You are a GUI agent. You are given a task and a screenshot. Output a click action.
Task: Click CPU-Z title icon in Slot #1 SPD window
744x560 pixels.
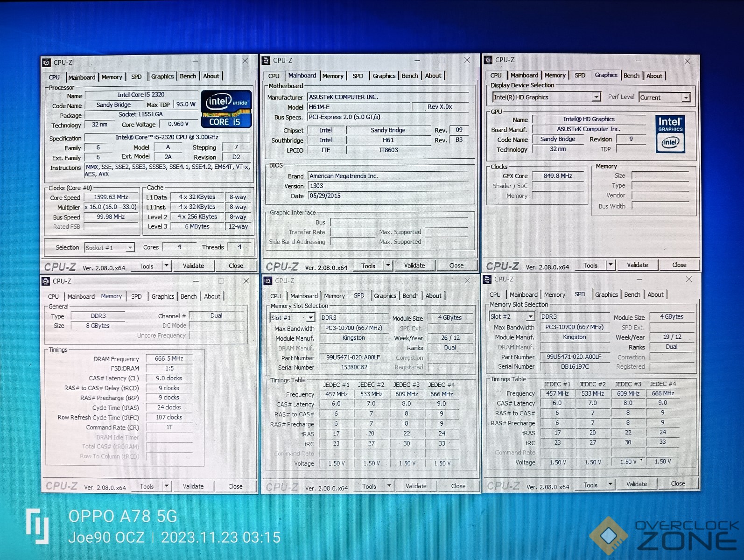tap(268, 280)
